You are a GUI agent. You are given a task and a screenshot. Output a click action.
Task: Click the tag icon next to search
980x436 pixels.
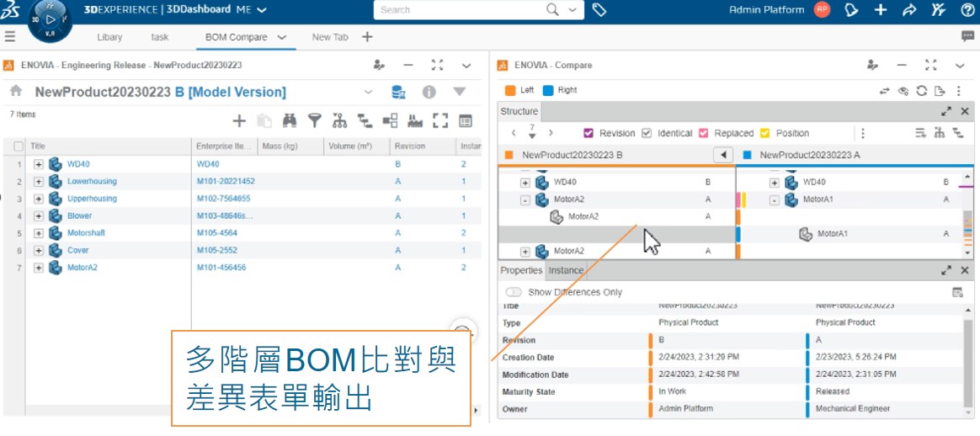[599, 10]
